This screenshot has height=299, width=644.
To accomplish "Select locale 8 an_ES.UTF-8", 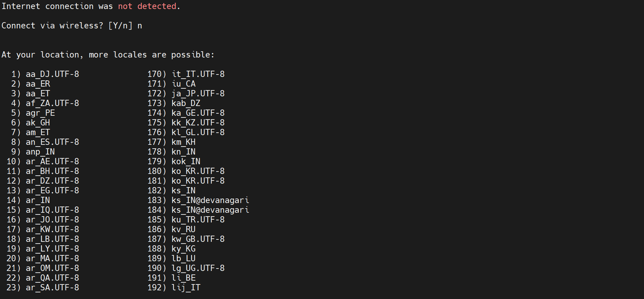I will pyautogui.click(x=52, y=142).
